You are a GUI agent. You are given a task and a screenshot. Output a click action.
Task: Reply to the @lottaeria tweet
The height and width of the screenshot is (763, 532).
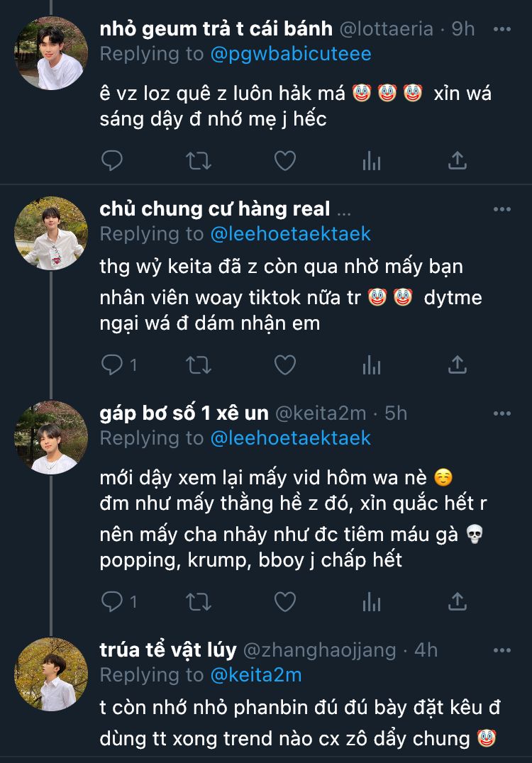point(112,161)
